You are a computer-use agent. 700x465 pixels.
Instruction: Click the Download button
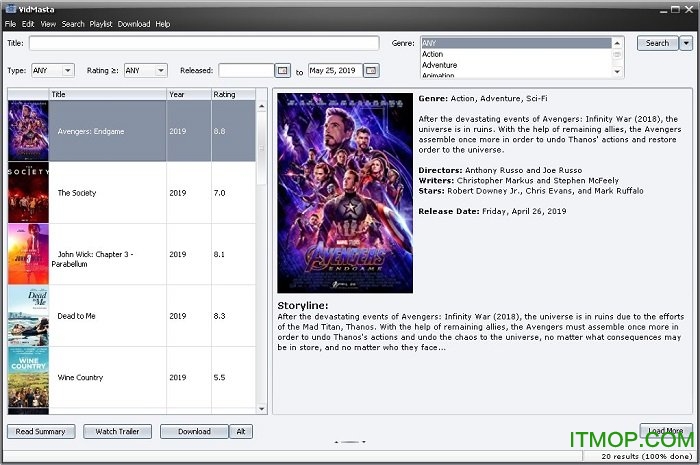click(x=194, y=432)
